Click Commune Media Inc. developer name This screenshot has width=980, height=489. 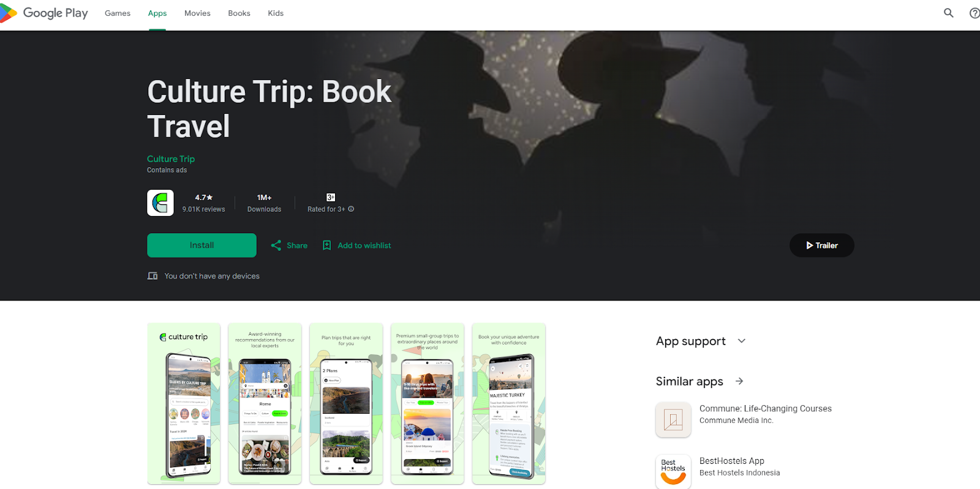pos(736,420)
